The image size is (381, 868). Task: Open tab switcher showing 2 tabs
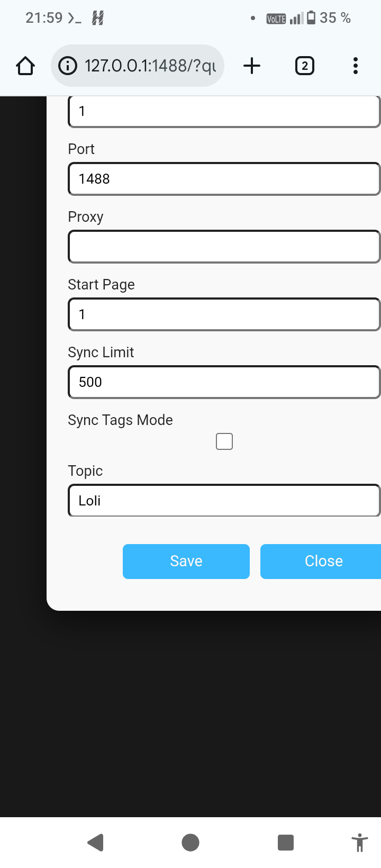coord(304,66)
